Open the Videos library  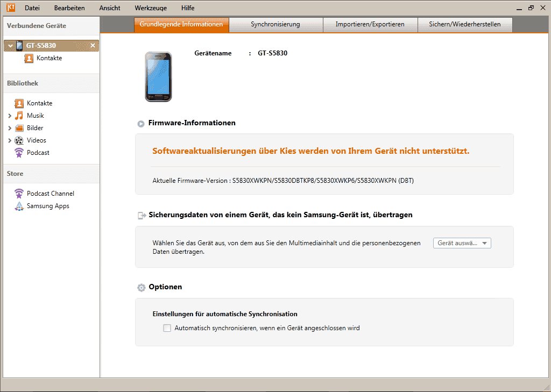coord(37,140)
